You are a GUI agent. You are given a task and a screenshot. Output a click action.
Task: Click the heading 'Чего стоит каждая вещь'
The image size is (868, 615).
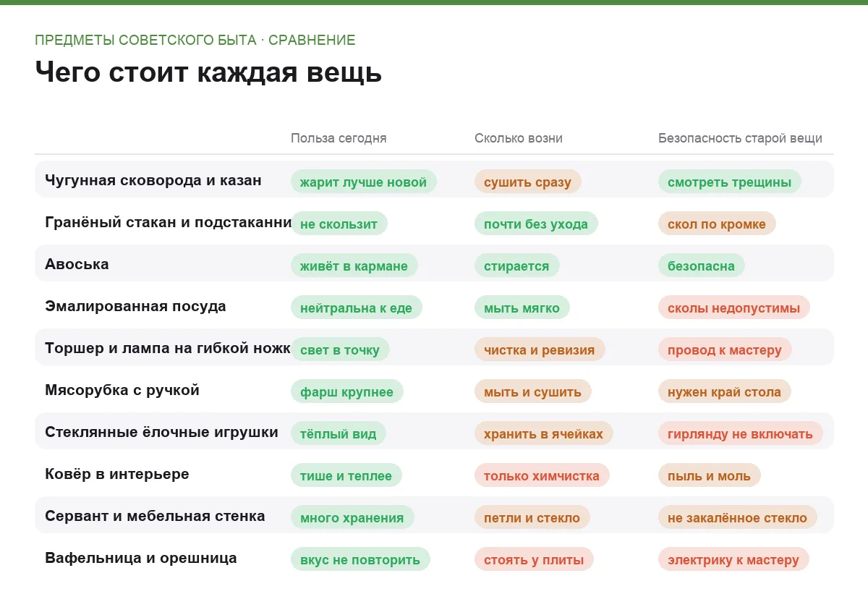click(x=208, y=72)
